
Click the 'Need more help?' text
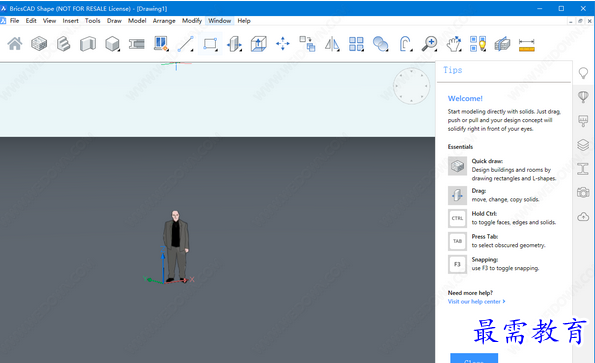(470, 293)
